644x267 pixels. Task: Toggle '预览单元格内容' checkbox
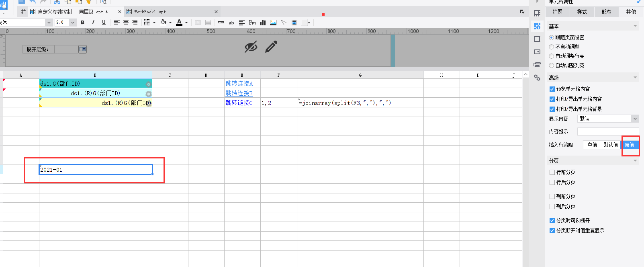(552, 89)
